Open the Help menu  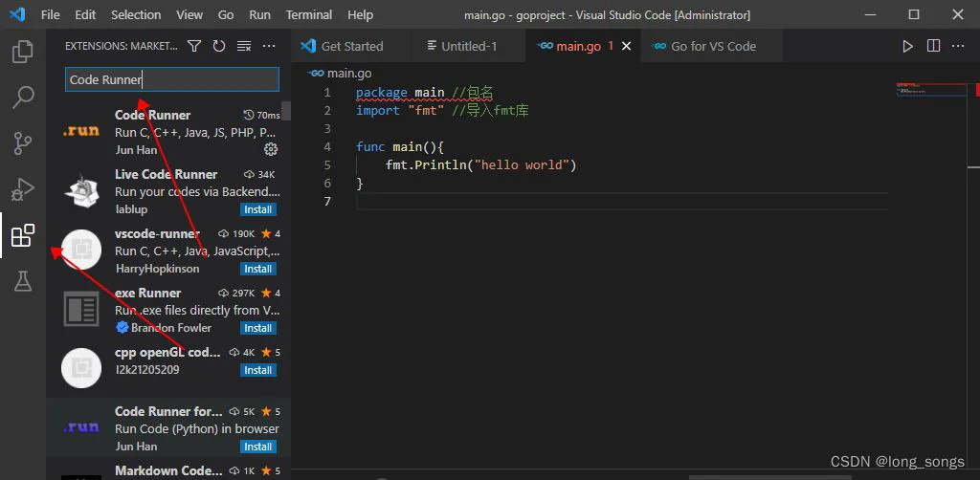[x=360, y=14]
